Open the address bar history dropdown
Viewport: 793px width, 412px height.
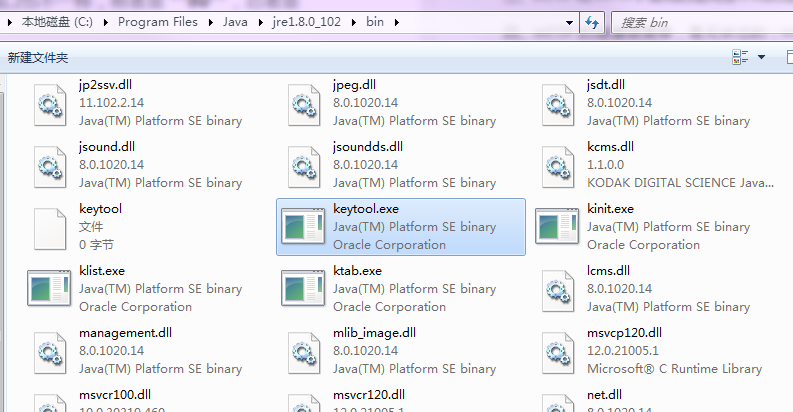[569, 22]
